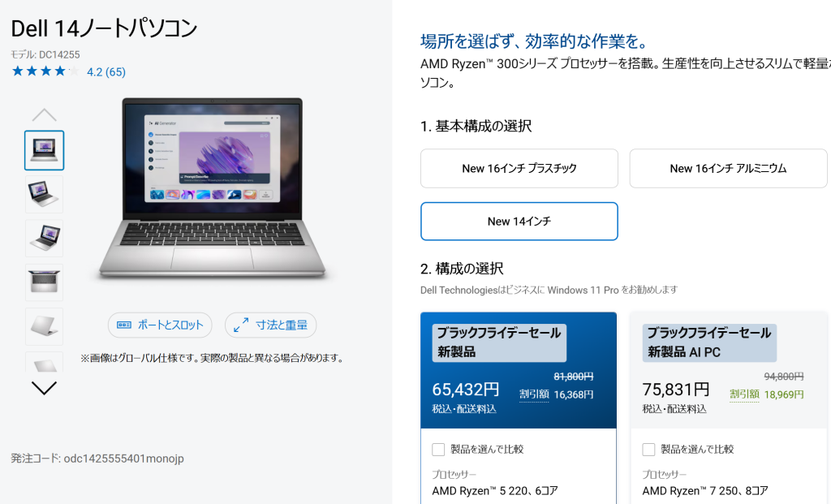Select the first front-view laptop thumbnail
The width and height of the screenshot is (831, 504).
44,150
